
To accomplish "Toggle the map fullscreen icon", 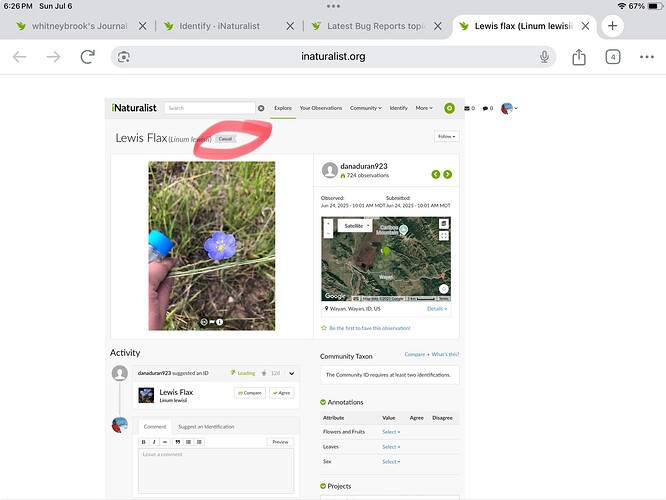I will tap(443, 236).
